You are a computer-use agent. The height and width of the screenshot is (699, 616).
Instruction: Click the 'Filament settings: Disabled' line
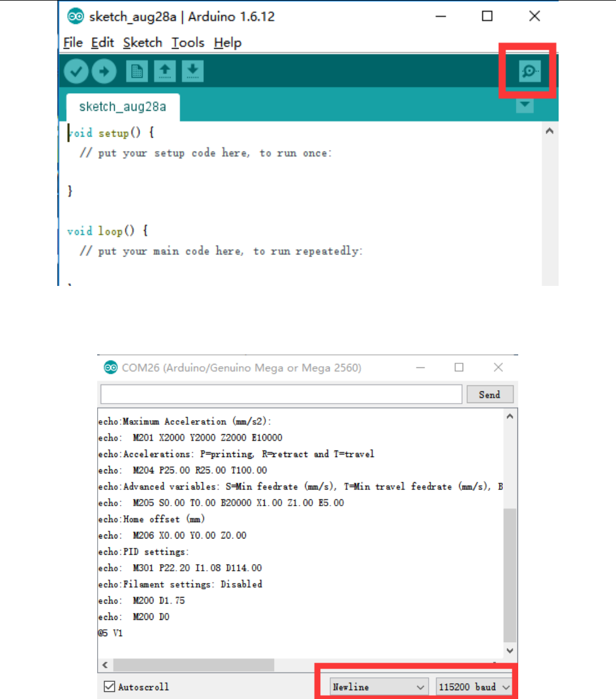click(x=180, y=584)
